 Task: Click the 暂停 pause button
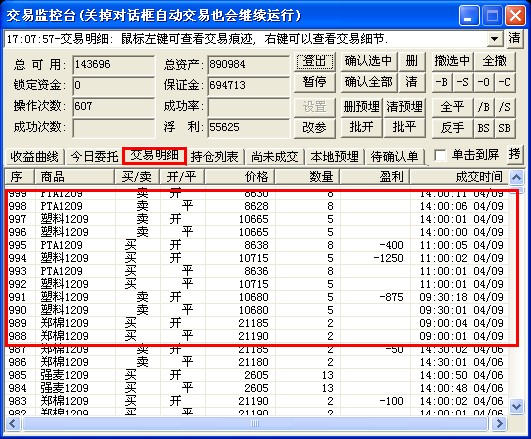point(315,82)
